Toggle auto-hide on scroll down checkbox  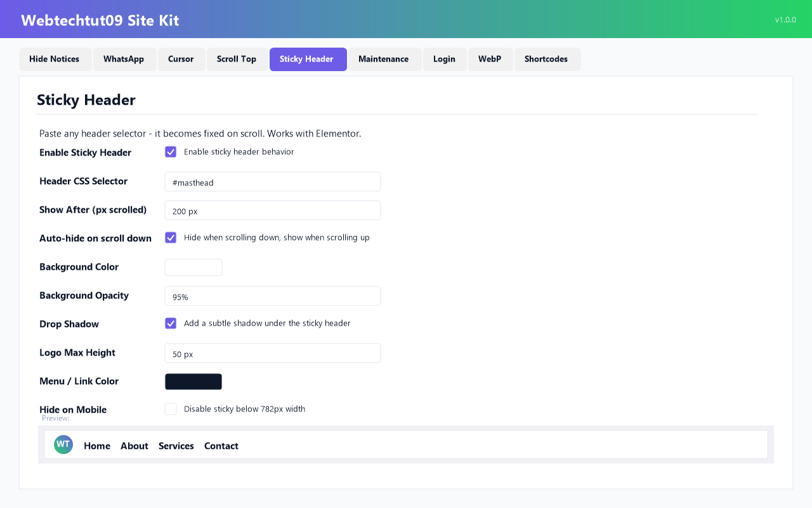click(171, 237)
